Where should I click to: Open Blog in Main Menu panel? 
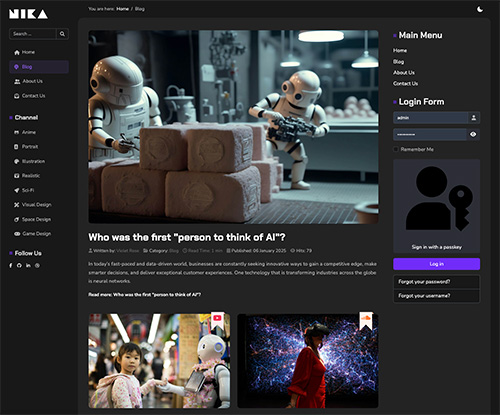(x=398, y=62)
